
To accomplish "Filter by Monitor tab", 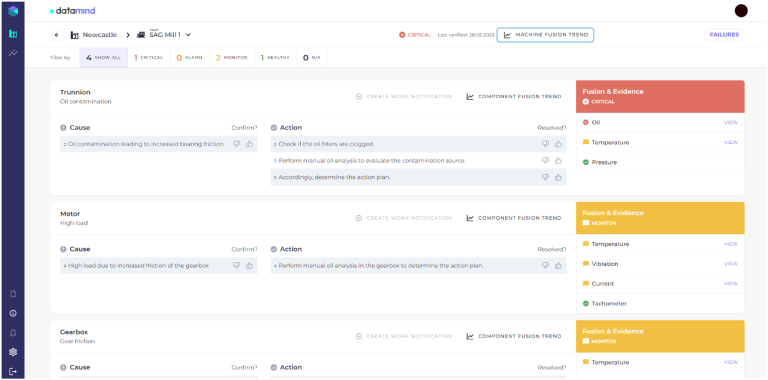I will (x=232, y=57).
